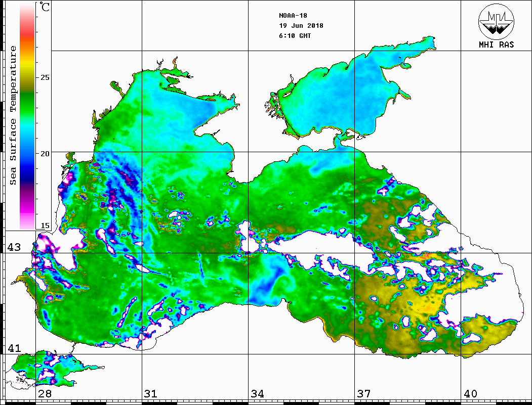Click the longitude label 28
The width and height of the screenshot is (532, 405).
coord(45,393)
